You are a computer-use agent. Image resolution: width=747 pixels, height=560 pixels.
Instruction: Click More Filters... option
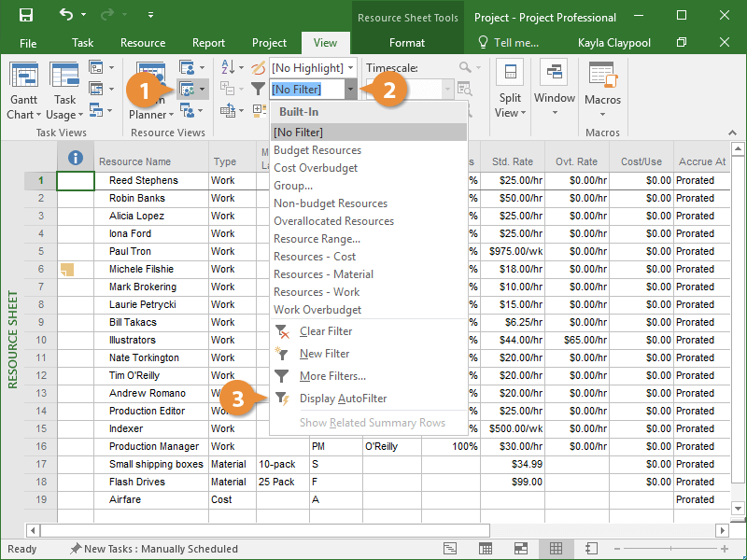pyautogui.click(x=332, y=376)
